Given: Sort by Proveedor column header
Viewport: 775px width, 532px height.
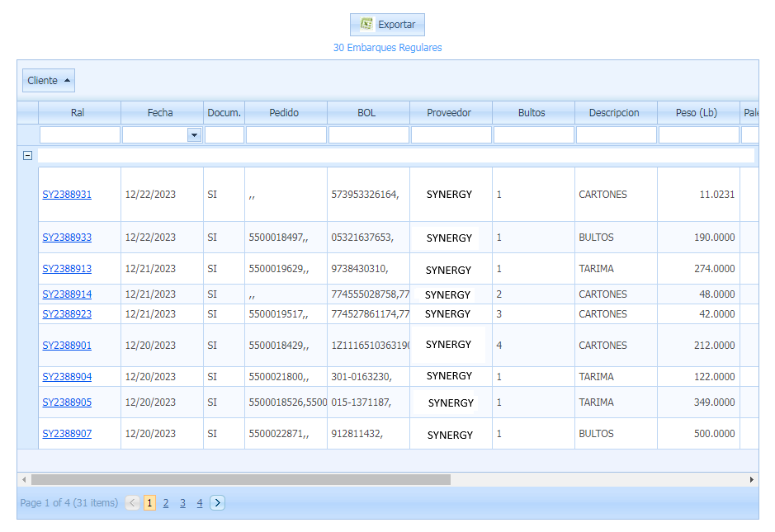Looking at the screenshot, I should 450,113.
